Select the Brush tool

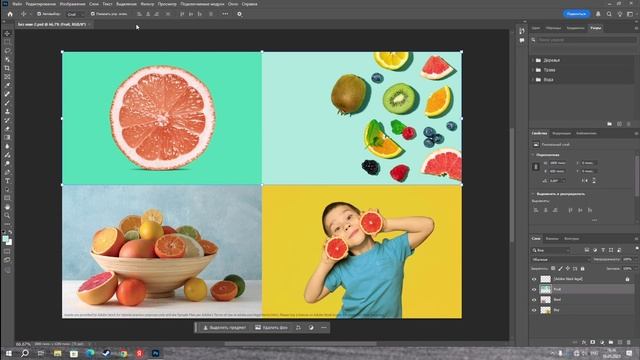[x=7, y=103]
